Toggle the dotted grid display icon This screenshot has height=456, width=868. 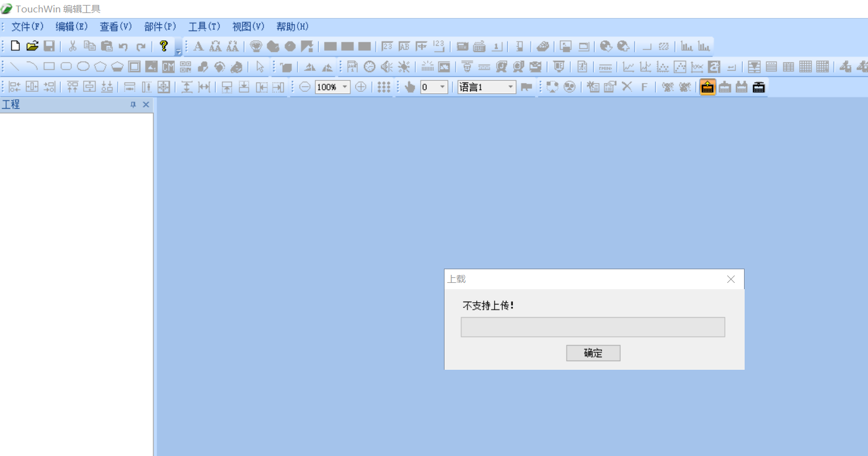point(384,87)
